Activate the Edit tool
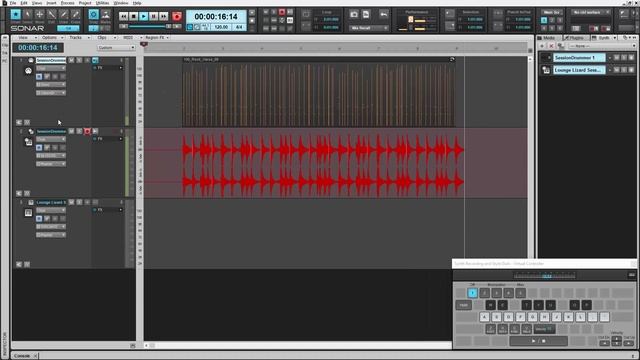Image resolution: width=640 pixels, height=360 pixels. tap(51, 15)
